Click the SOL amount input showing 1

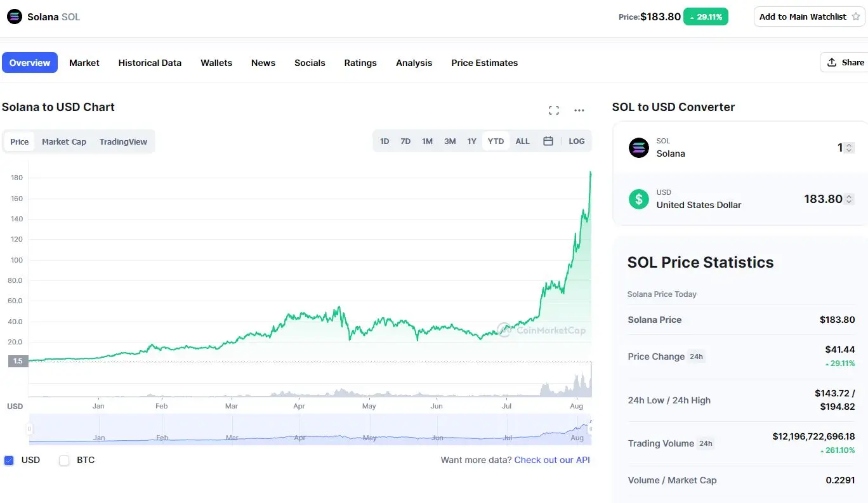(840, 148)
